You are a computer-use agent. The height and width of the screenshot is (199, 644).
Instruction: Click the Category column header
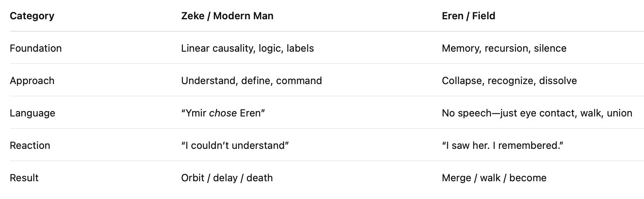(32, 16)
